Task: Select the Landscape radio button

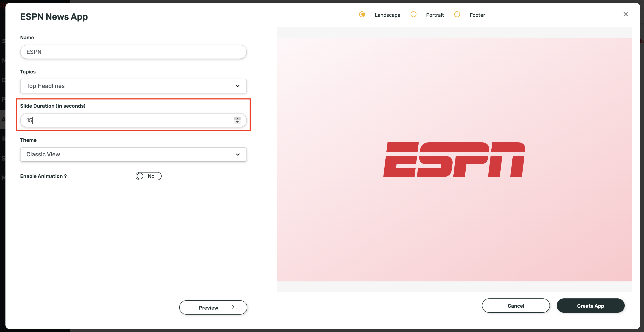Action: [x=362, y=14]
